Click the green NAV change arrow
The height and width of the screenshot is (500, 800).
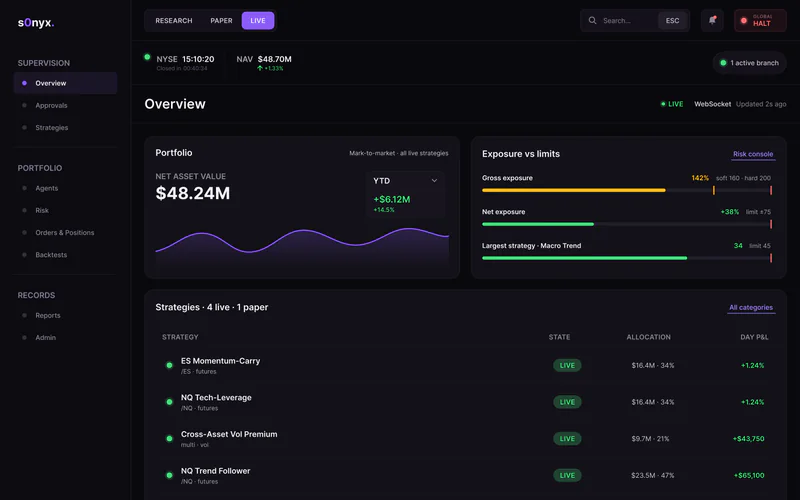tap(260, 68)
